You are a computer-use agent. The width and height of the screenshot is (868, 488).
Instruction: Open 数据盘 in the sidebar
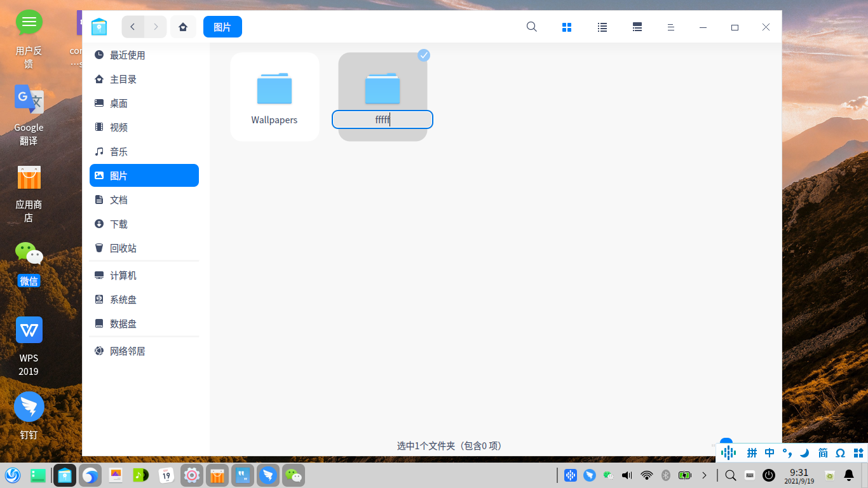pos(144,324)
